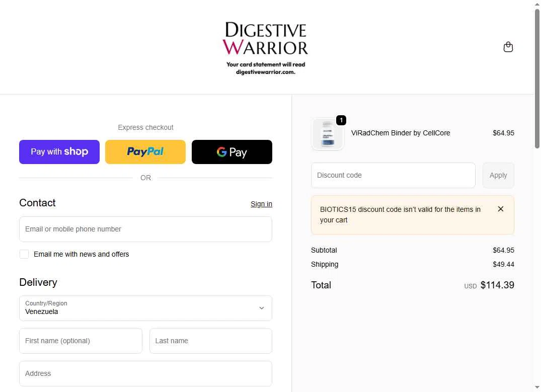The width and height of the screenshot is (541, 392).
Task: Click the First name (optional) field
Action: click(x=81, y=341)
